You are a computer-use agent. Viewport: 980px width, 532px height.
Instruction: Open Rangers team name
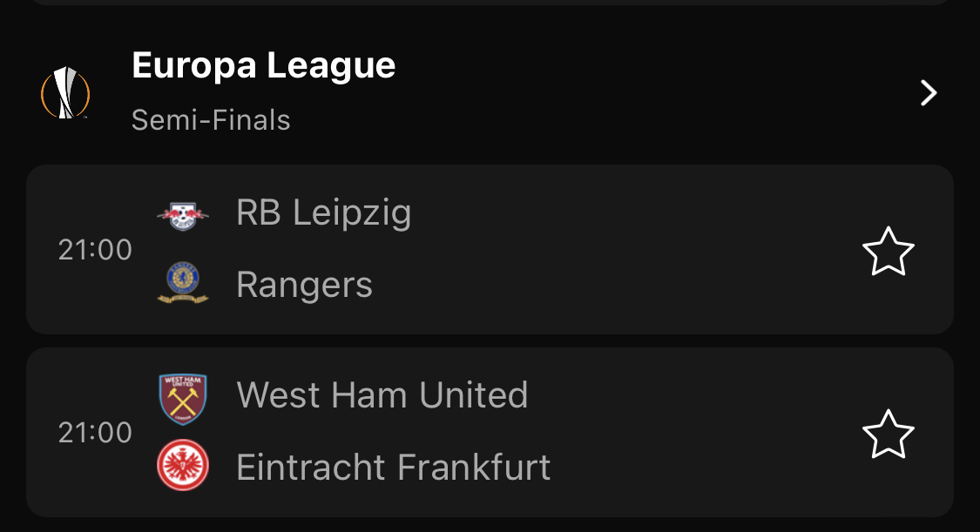pos(304,286)
